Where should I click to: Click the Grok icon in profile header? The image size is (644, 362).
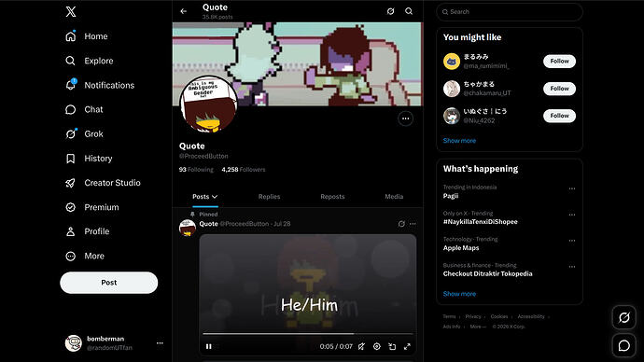pos(390,11)
